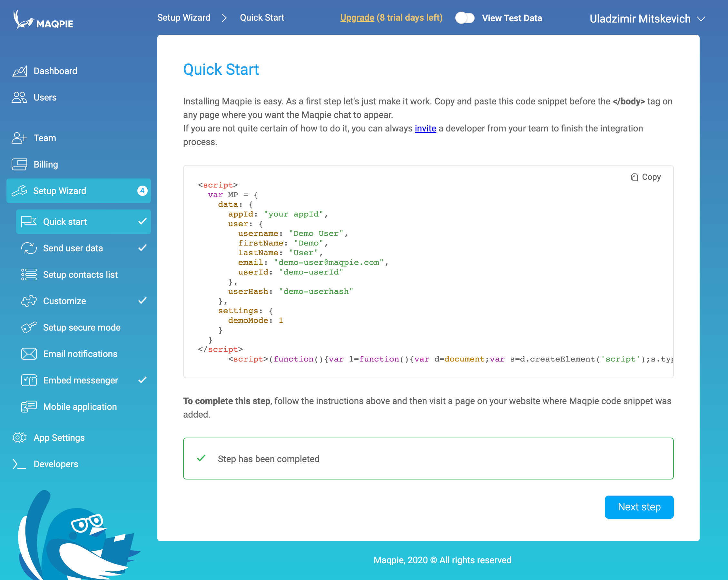This screenshot has height=580, width=728.
Task: Click the Setup Wizard wrench icon
Action: click(x=19, y=191)
